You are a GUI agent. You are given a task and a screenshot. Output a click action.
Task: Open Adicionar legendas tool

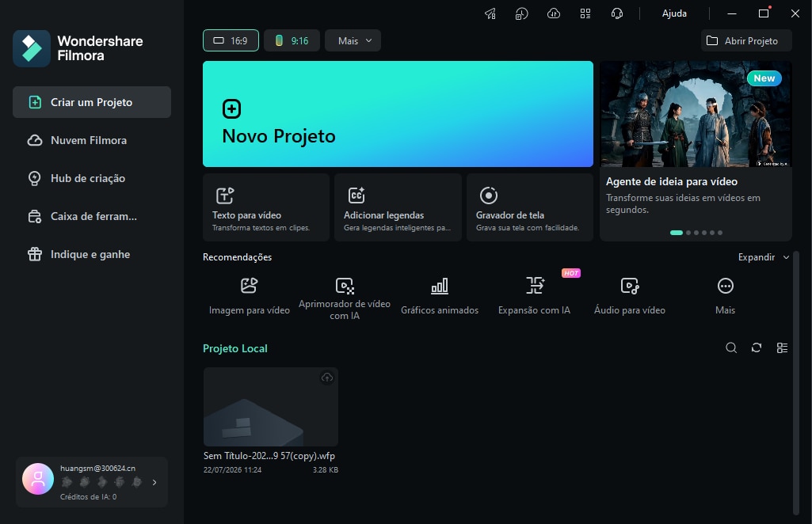(x=398, y=207)
